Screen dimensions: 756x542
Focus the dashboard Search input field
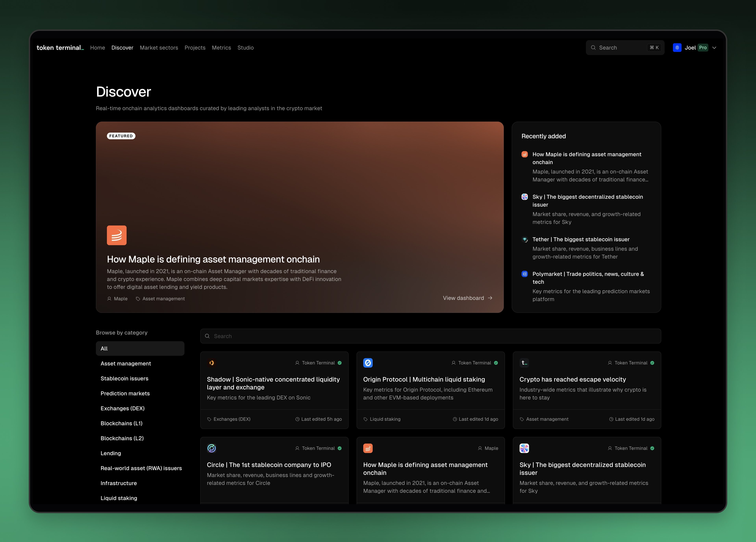(x=431, y=336)
